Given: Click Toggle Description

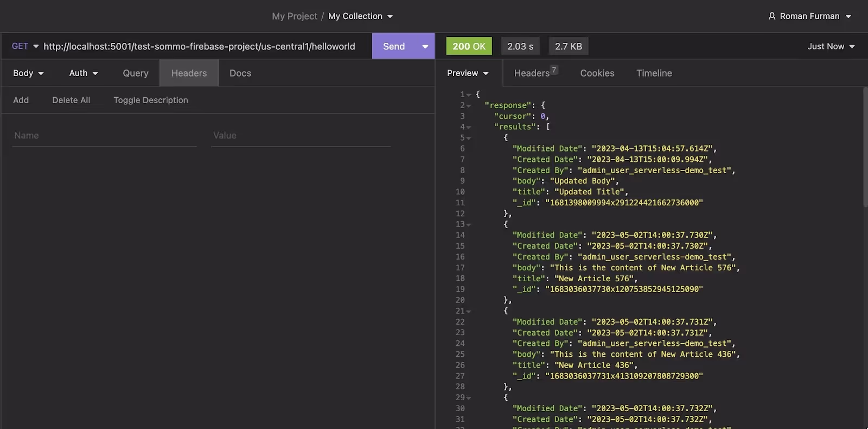Looking at the screenshot, I should coord(151,100).
